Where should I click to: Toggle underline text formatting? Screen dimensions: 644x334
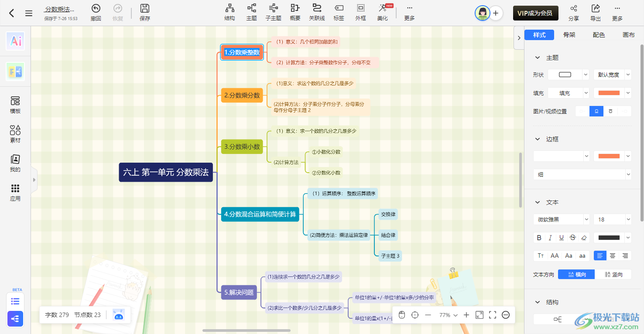(562, 238)
